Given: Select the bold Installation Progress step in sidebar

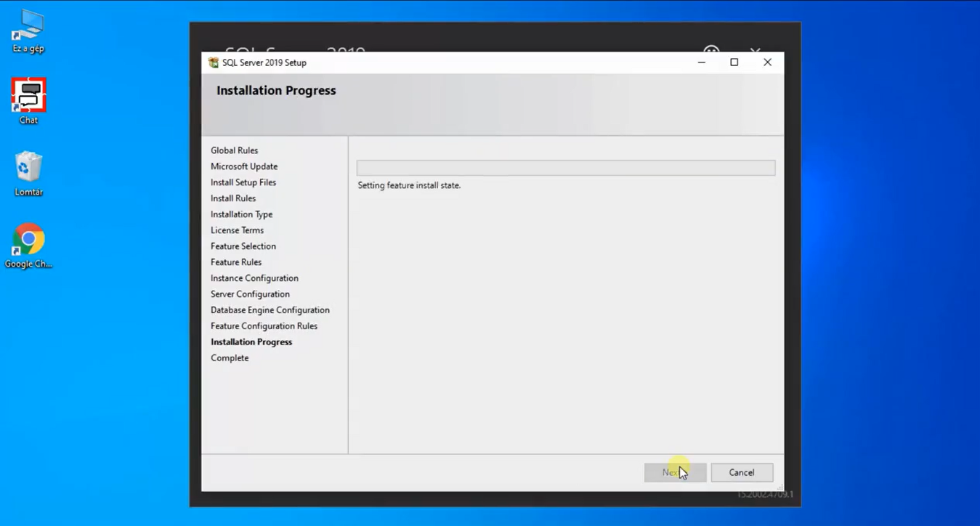Looking at the screenshot, I should [x=251, y=342].
